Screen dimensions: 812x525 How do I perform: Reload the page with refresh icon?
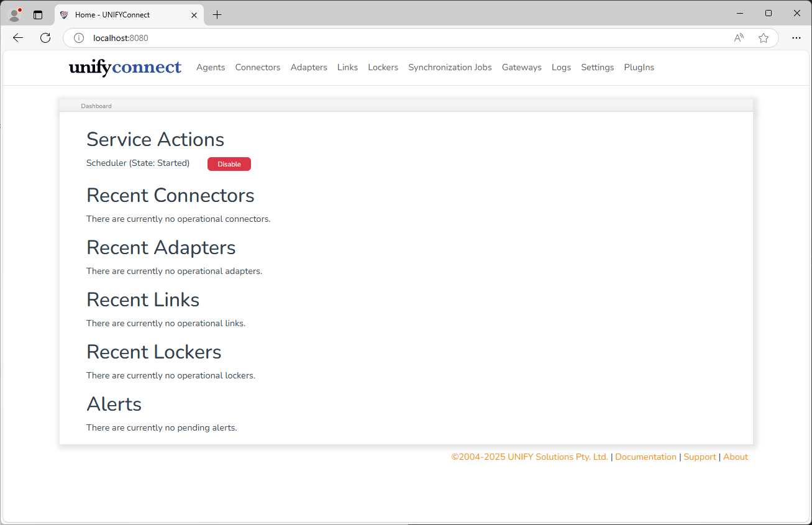[45, 38]
